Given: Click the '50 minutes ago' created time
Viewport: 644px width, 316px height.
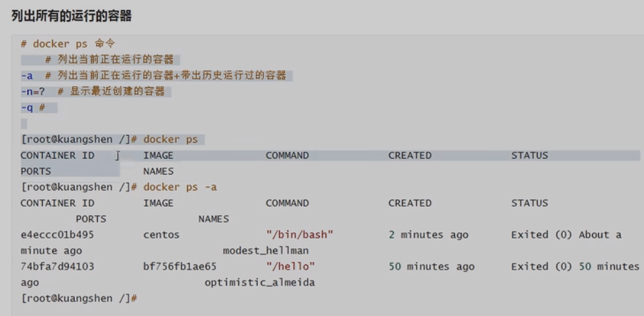Looking at the screenshot, I should [431, 267].
